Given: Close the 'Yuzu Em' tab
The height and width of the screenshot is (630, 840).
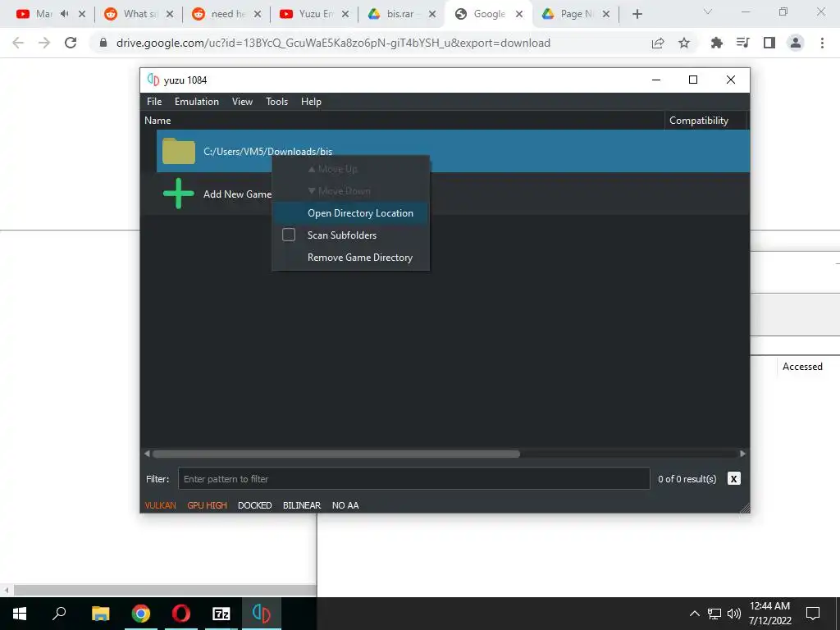Looking at the screenshot, I should [345, 15].
